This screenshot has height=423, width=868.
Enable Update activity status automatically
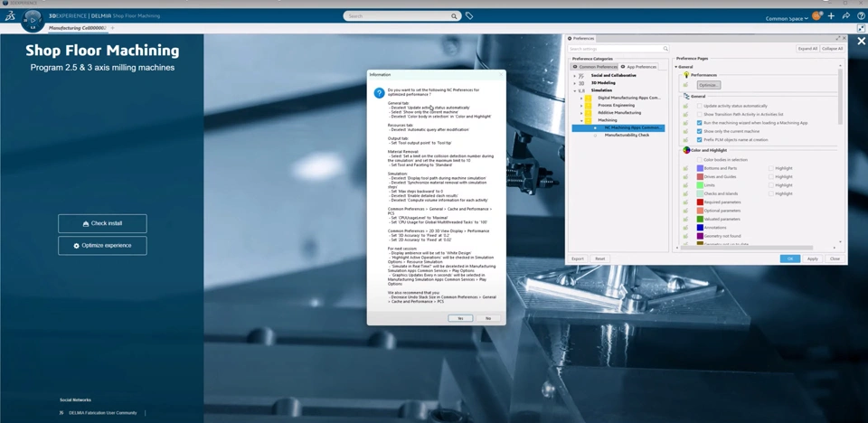(700, 106)
